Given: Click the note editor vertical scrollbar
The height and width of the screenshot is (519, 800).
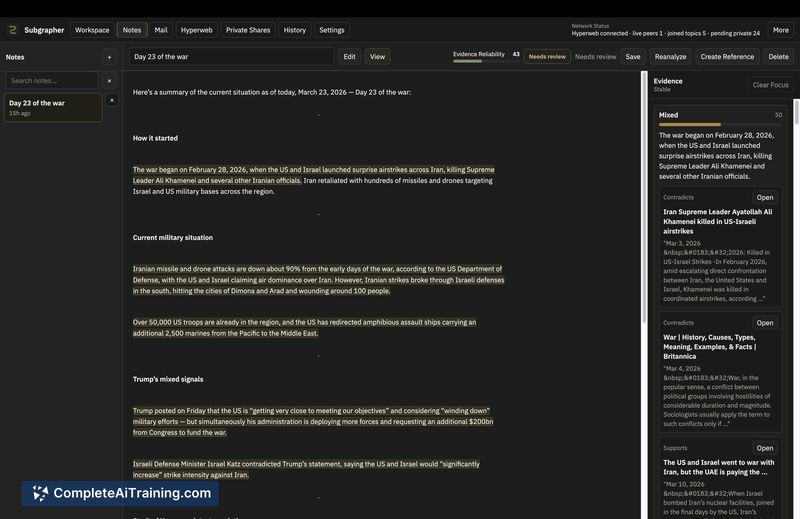Looking at the screenshot, I should [x=644, y=196].
